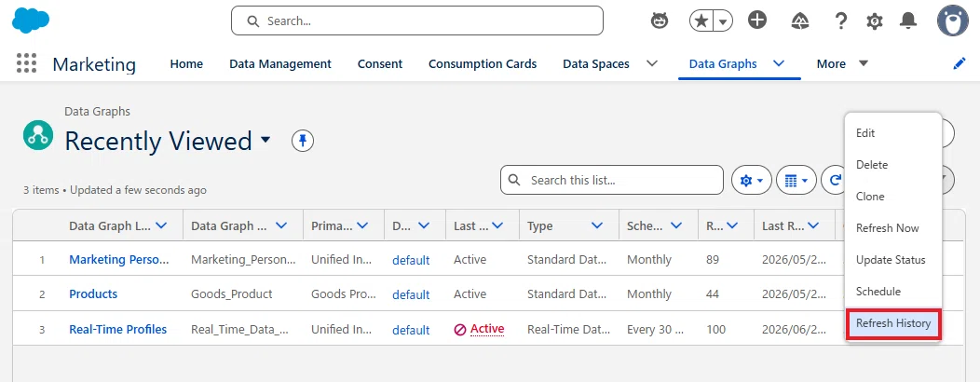Open the Home tab

(x=186, y=63)
